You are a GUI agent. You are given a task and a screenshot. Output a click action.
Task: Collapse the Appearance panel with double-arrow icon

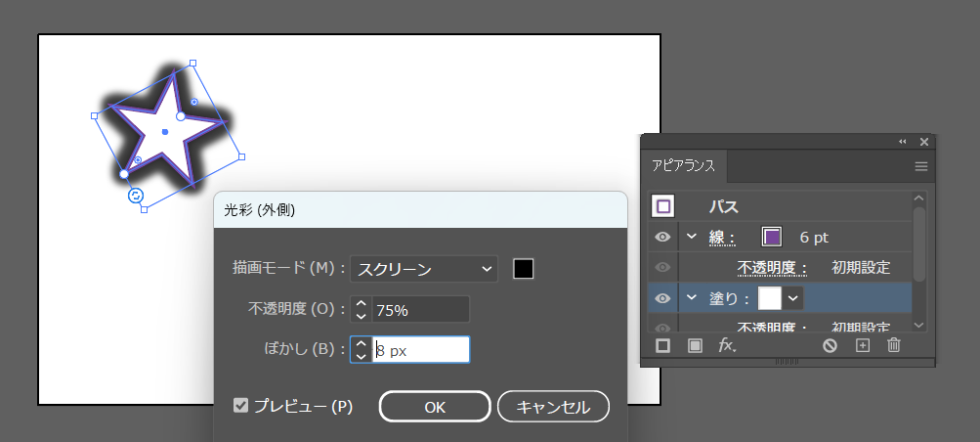tap(902, 142)
